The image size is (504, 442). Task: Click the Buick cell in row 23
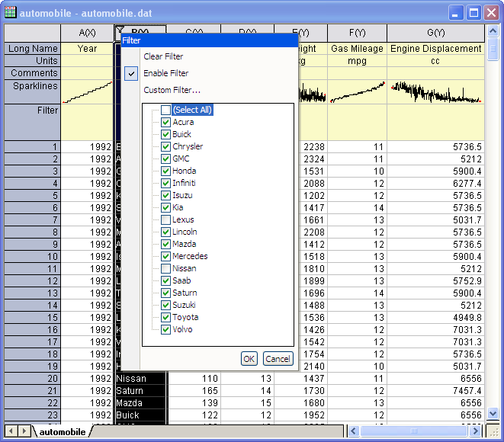pyautogui.click(x=141, y=415)
